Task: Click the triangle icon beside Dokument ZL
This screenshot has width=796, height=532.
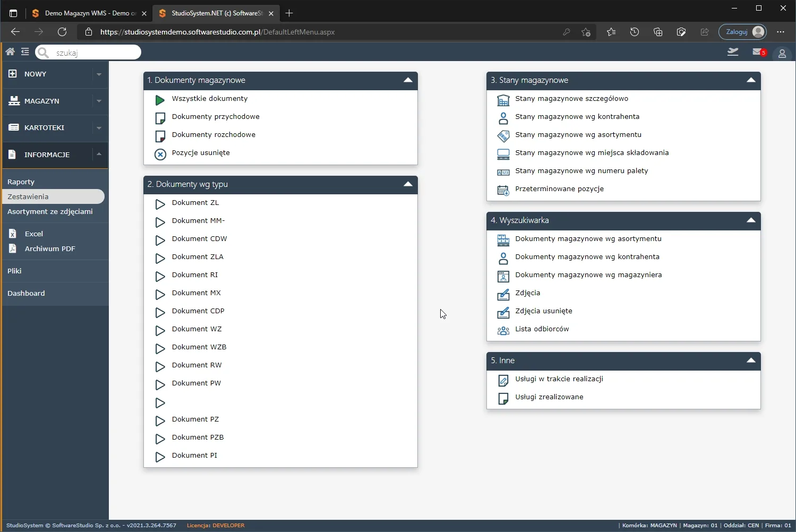Action: coord(160,204)
